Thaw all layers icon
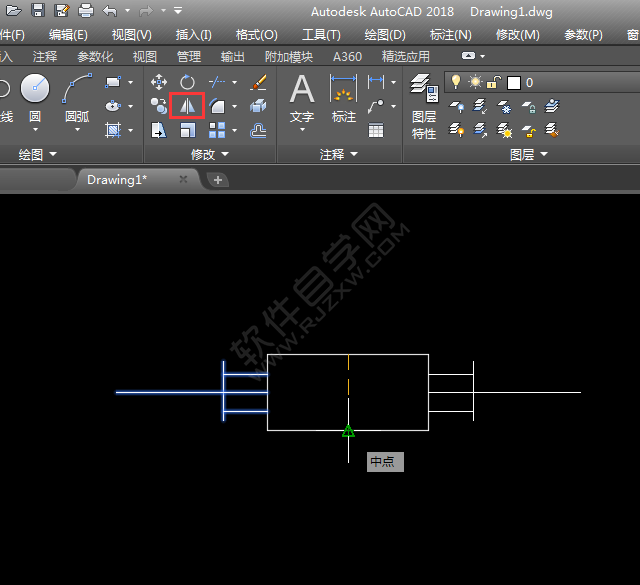This screenshot has height=585, width=640. (504, 131)
